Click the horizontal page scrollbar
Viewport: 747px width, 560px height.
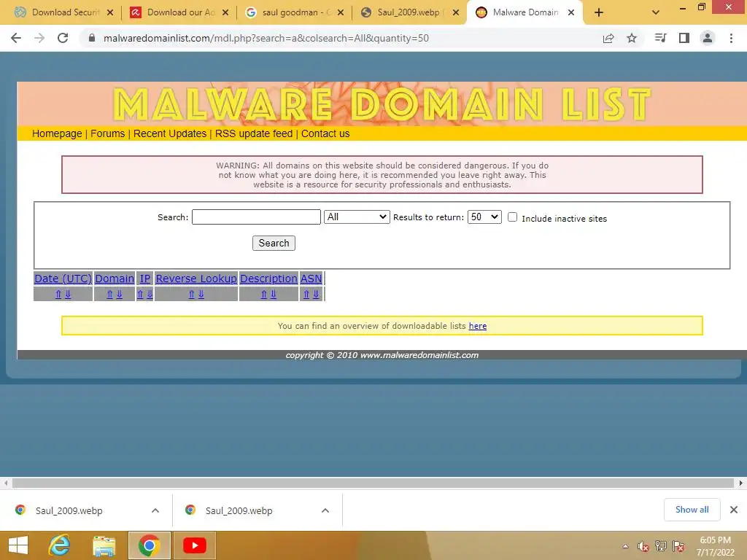[373, 483]
